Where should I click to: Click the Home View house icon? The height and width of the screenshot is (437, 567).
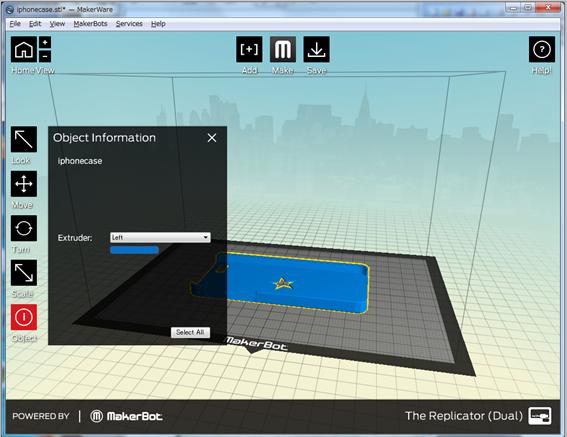[24, 50]
